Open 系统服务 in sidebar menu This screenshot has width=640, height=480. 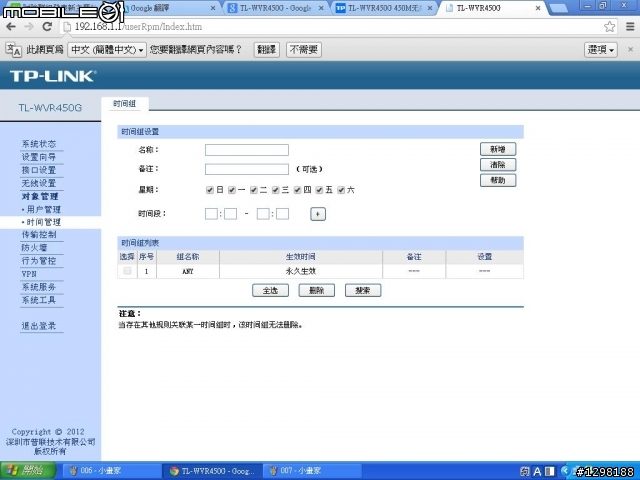coord(39,287)
